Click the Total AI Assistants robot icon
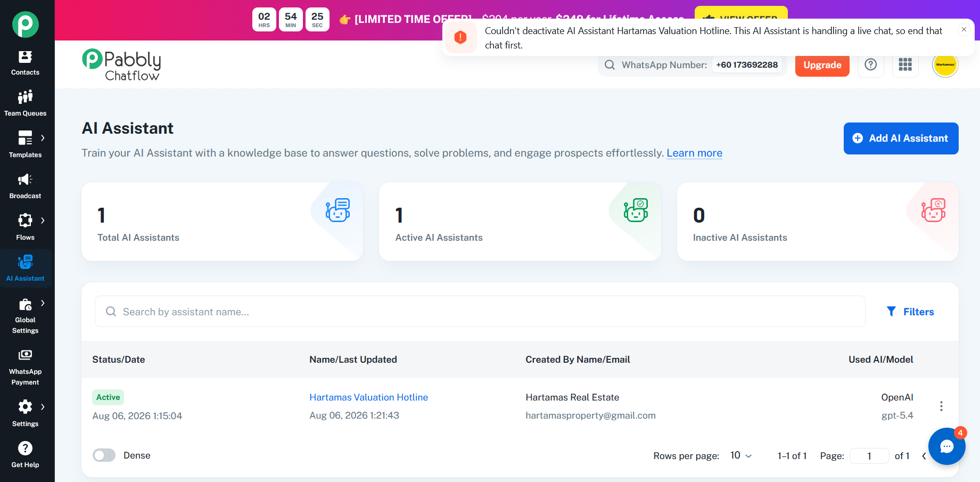 (x=337, y=210)
